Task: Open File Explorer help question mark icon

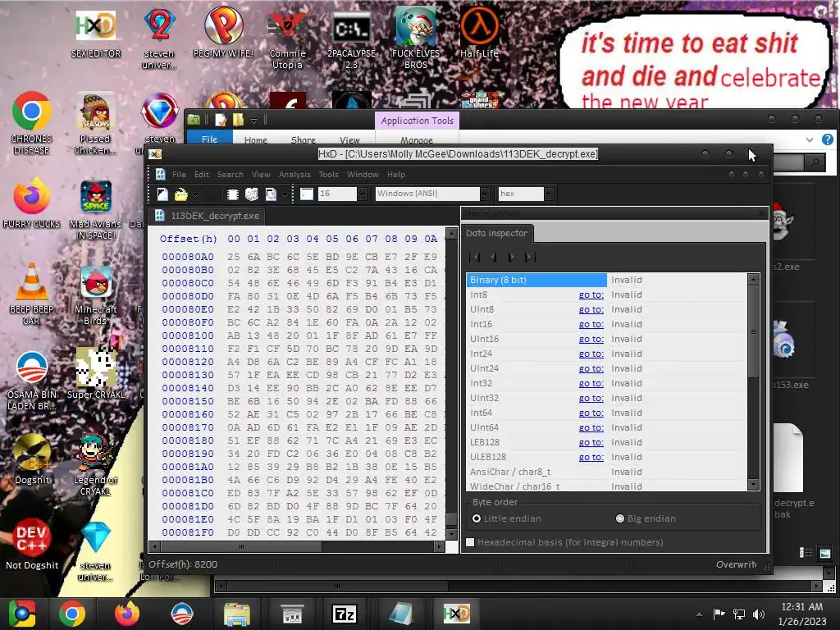Action: point(827,139)
